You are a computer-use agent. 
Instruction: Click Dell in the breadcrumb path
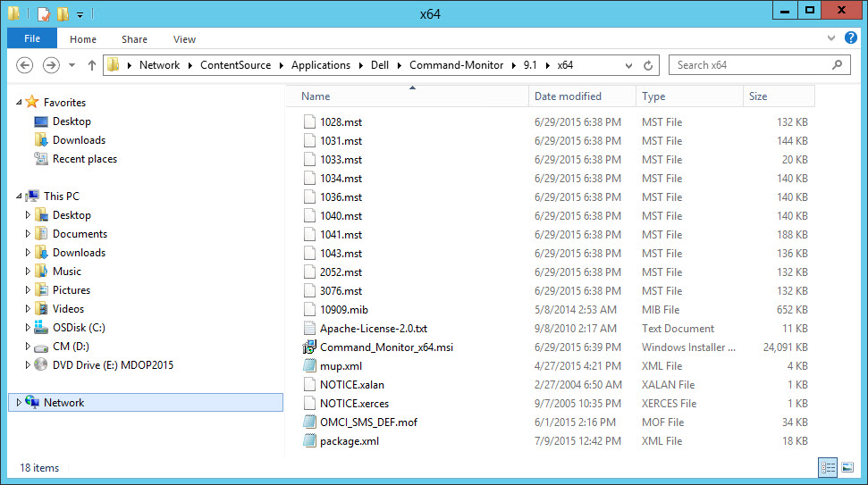click(x=380, y=65)
